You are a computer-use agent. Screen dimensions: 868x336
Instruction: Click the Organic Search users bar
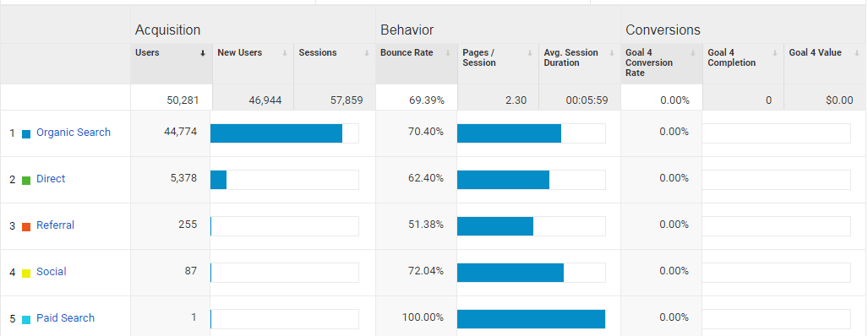pyautogui.click(x=276, y=133)
